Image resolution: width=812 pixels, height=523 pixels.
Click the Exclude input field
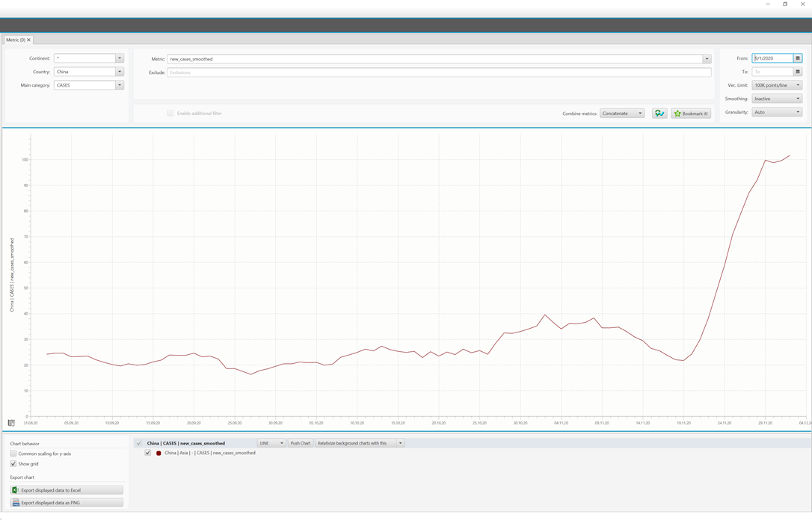[x=439, y=72]
